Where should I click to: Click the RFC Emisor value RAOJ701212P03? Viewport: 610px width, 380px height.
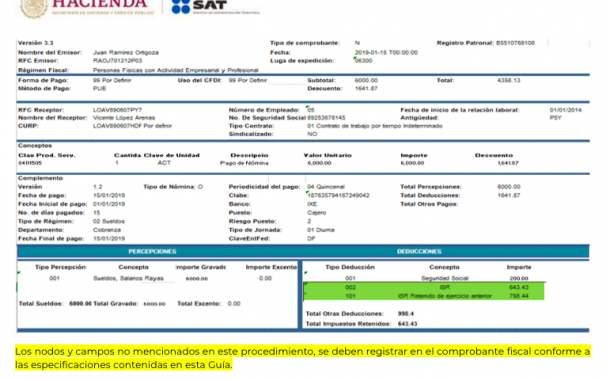coord(117,61)
